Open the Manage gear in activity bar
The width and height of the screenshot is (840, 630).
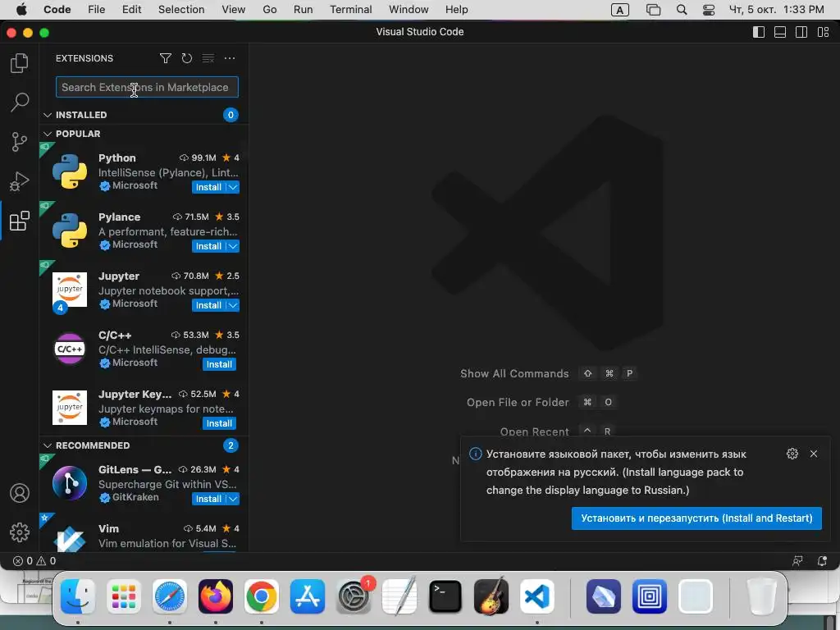tap(20, 532)
